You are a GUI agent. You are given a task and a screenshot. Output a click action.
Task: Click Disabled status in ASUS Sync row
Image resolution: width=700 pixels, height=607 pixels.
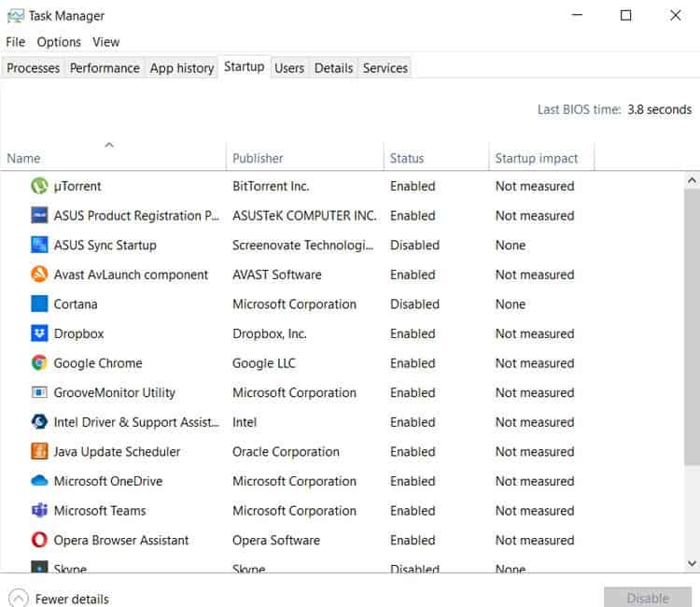[x=414, y=245]
